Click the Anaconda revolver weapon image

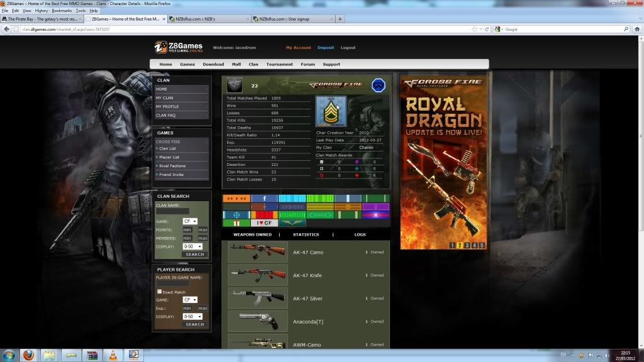(x=258, y=321)
